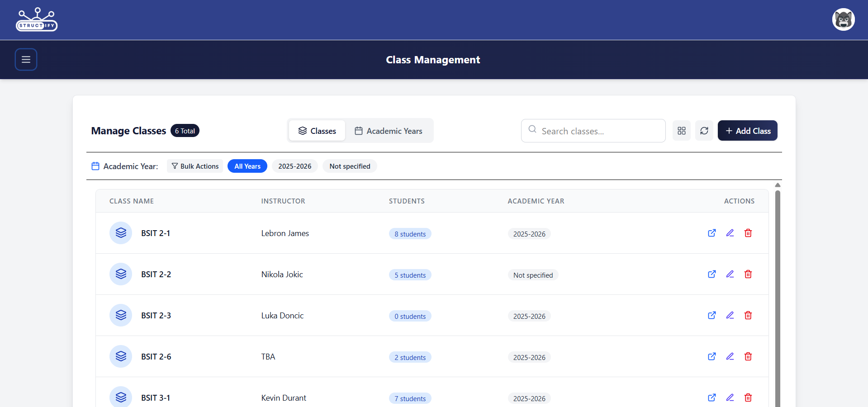Open BSIT 2-1 class details
The image size is (868, 407).
click(x=711, y=233)
